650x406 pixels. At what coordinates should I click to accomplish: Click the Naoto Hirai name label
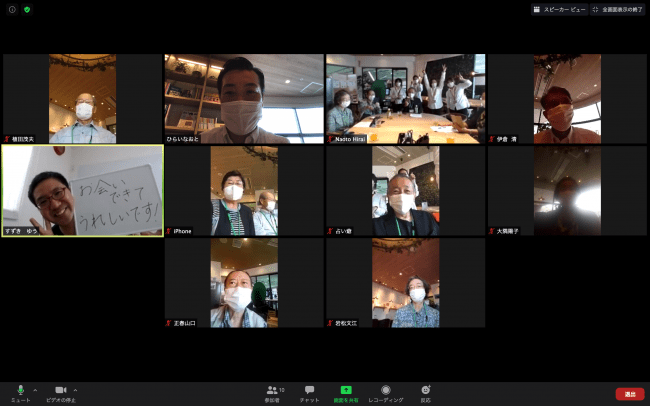click(350, 139)
